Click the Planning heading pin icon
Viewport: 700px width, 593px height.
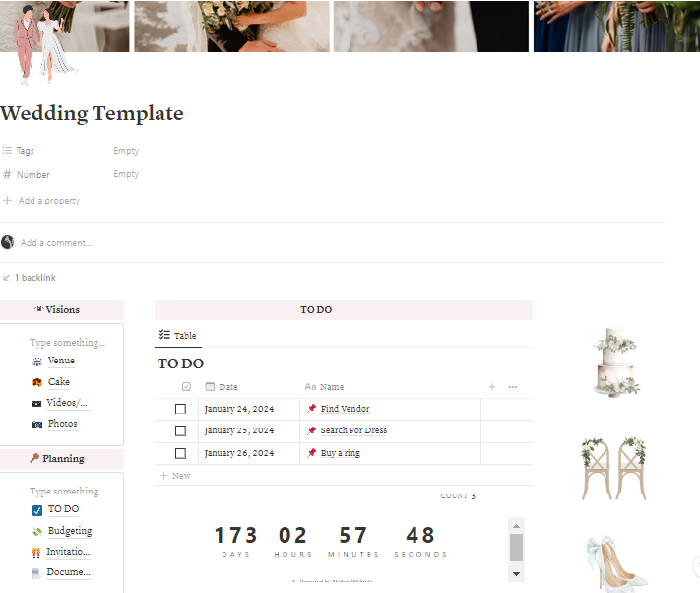coord(34,458)
